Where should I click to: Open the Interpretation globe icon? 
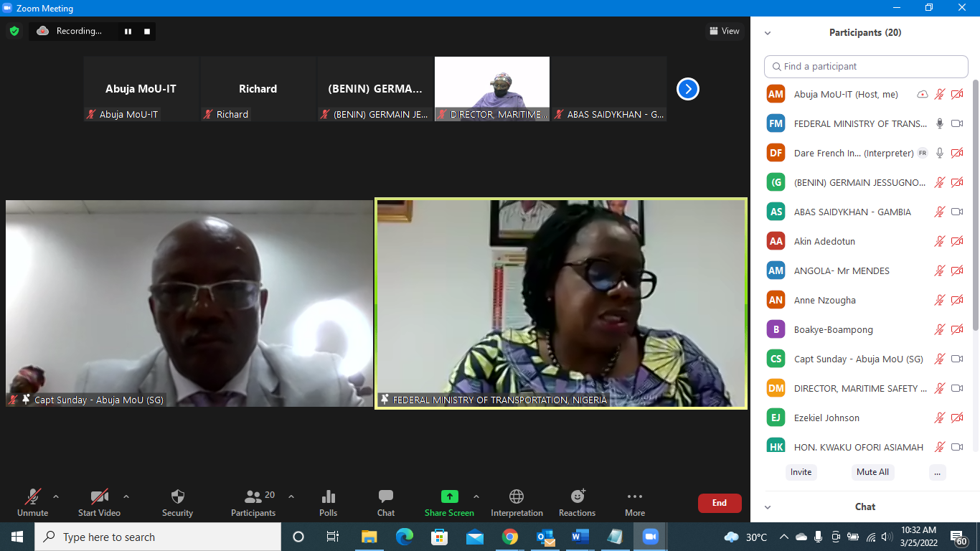pos(517,496)
